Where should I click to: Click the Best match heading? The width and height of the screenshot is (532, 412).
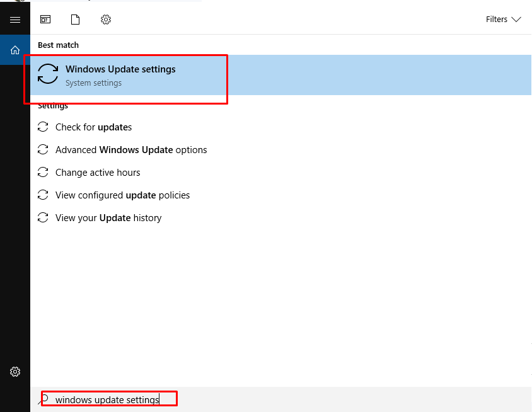click(58, 45)
